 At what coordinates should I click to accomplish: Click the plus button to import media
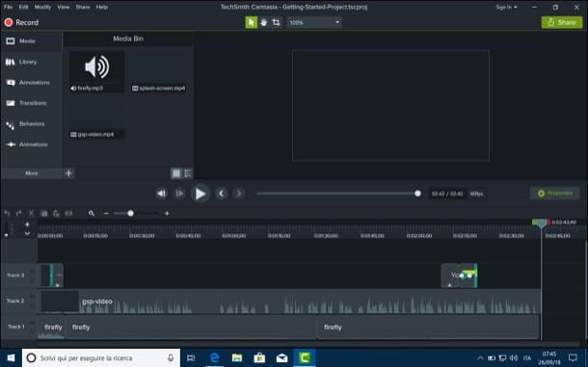point(68,173)
